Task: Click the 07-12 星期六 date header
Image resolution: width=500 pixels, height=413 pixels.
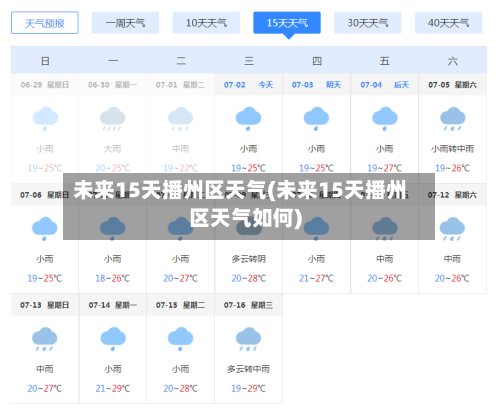Action: click(452, 195)
